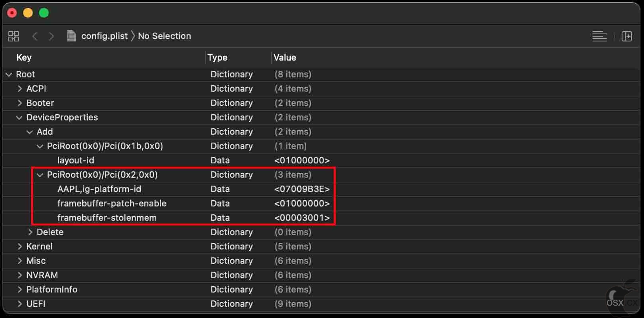644x318 pixels.
Task: Click the config.plist file icon
Action: pyautogui.click(x=71, y=36)
